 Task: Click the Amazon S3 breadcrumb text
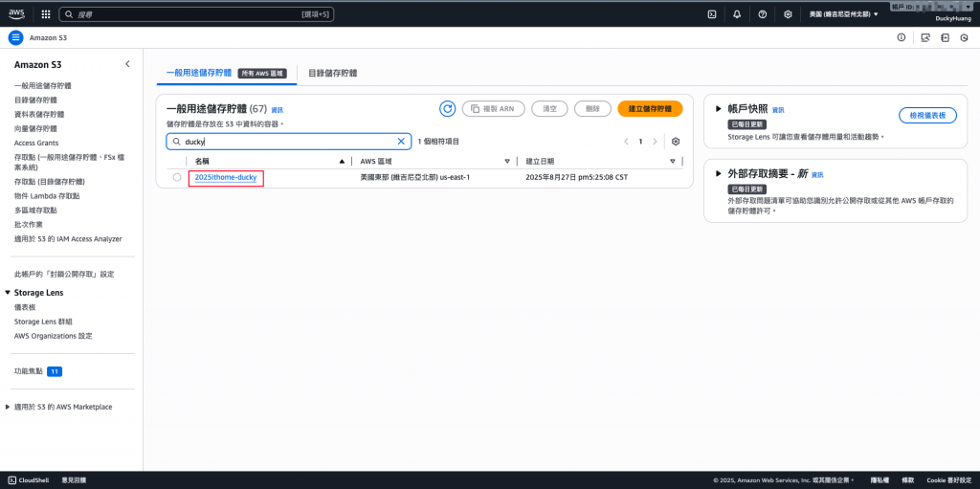tap(48, 37)
